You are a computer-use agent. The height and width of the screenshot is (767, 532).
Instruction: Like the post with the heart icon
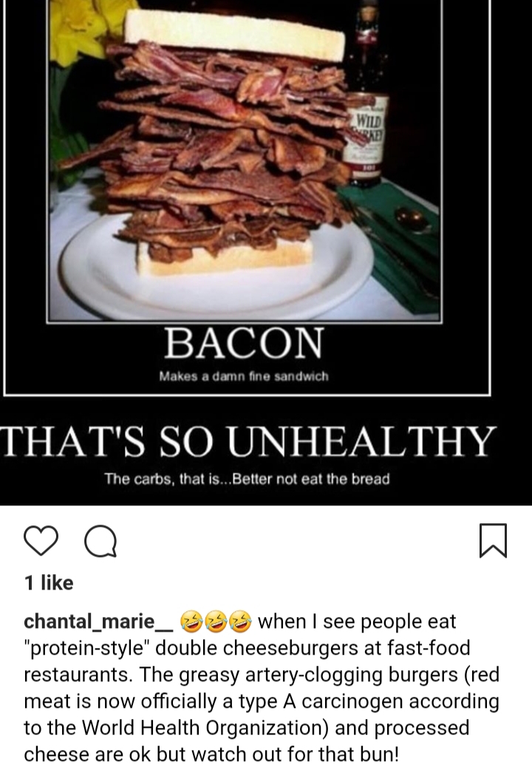click(x=41, y=541)
